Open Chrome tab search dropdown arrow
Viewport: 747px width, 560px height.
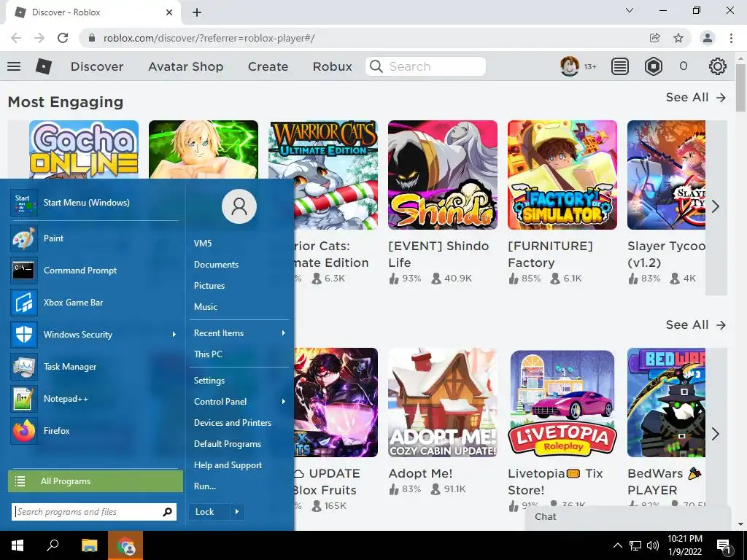630,10
